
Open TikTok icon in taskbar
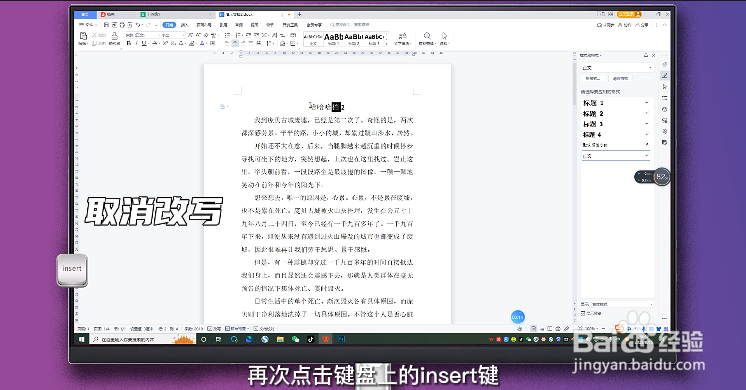coord(310,339)
